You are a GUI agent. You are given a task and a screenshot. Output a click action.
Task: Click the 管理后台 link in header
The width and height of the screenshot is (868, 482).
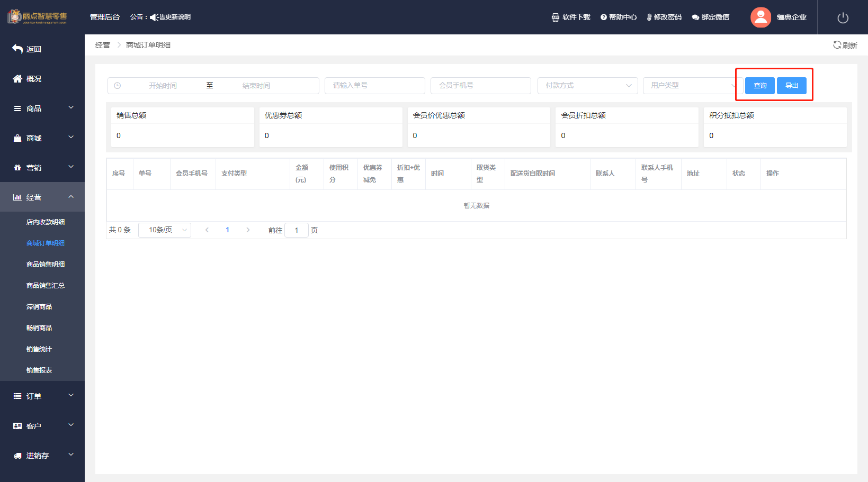[x=105, y=17]
